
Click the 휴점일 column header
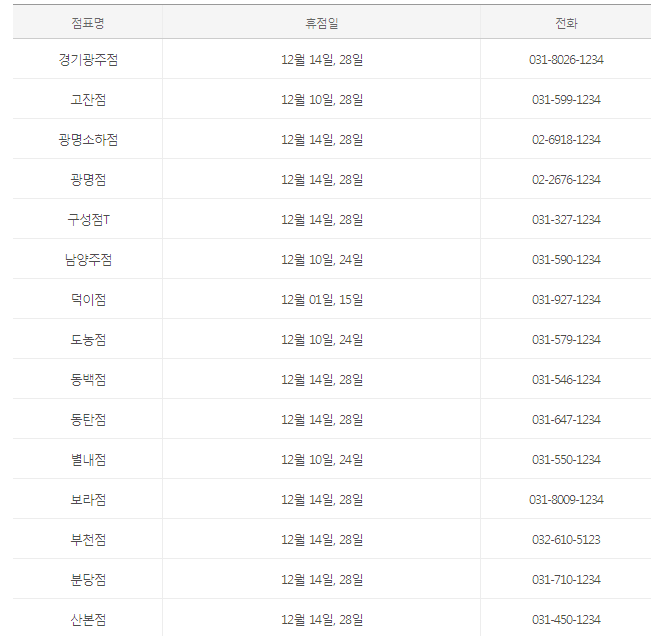coord(321,22)
